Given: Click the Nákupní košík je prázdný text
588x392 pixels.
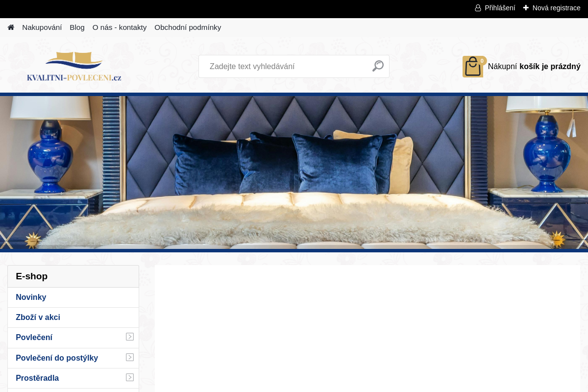Looking at the screenshot, I should tap(534, 67).
